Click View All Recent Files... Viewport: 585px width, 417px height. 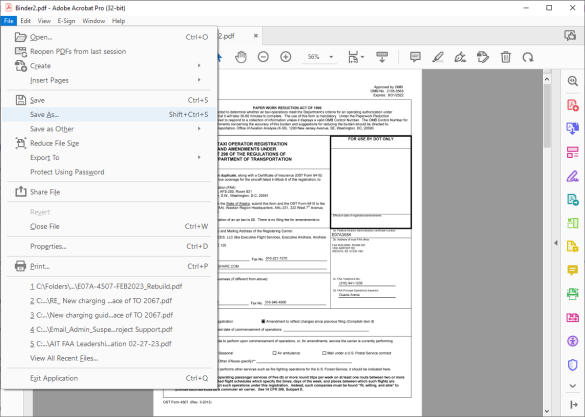pos(109,358)
